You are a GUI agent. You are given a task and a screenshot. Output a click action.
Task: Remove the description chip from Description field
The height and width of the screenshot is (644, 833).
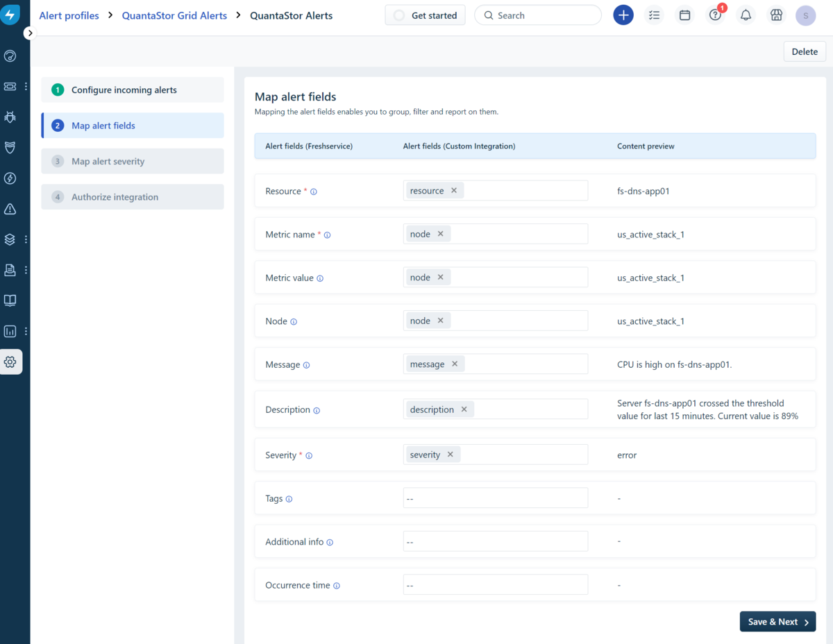(x=464, y=409)
